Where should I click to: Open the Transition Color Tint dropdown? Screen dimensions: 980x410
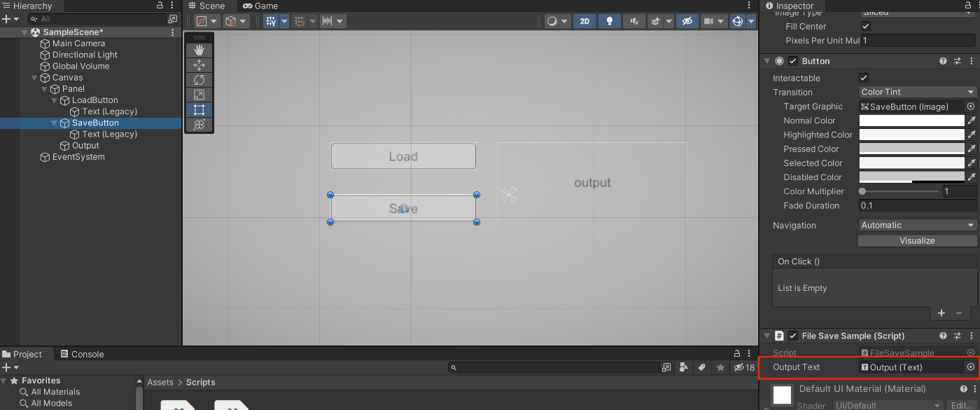(918, 92)
